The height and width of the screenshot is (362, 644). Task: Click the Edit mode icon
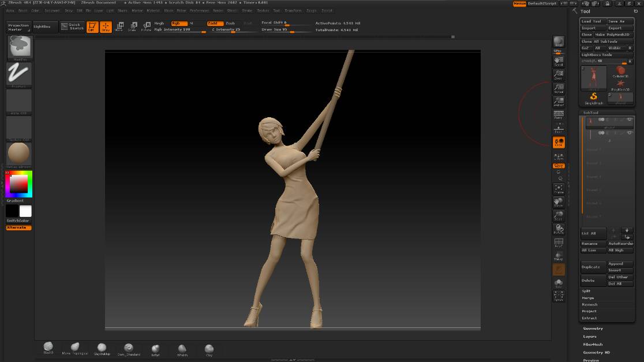(92, 27)
